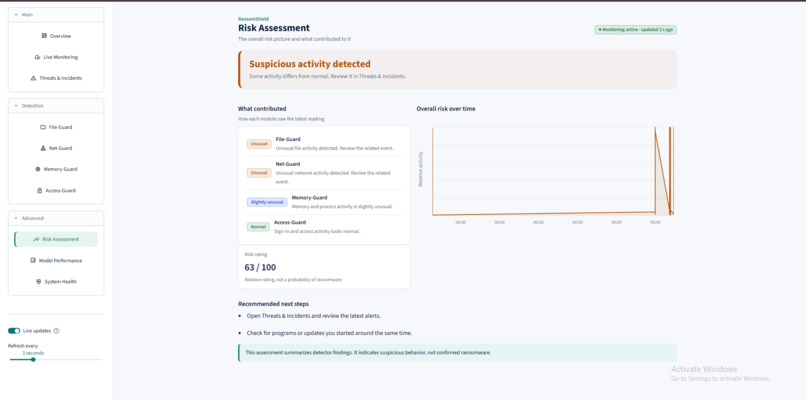This screenshot has height=400, width=806.
Task: Click the File-Guard folder icon
Action: coord(43,127)
